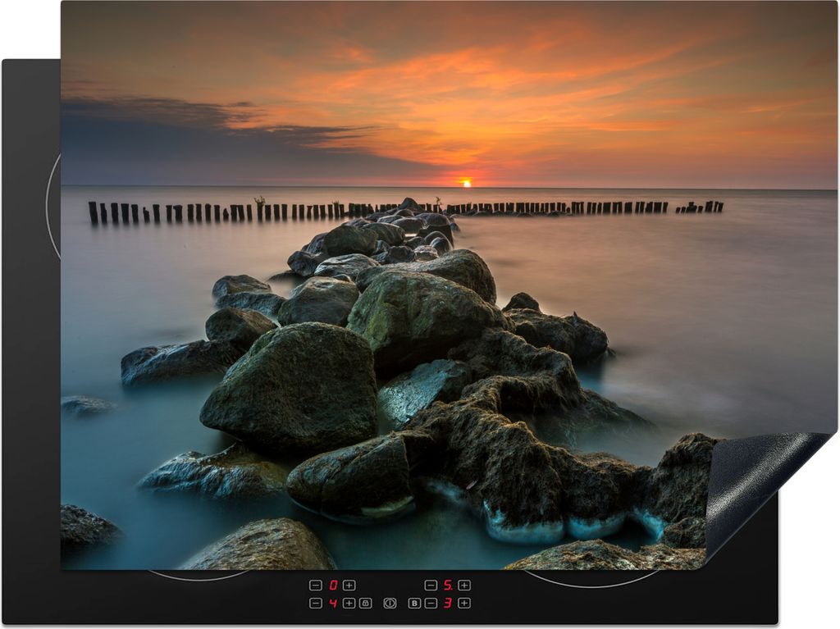Click the orange clouds in the sky

(x=492, y=90)
